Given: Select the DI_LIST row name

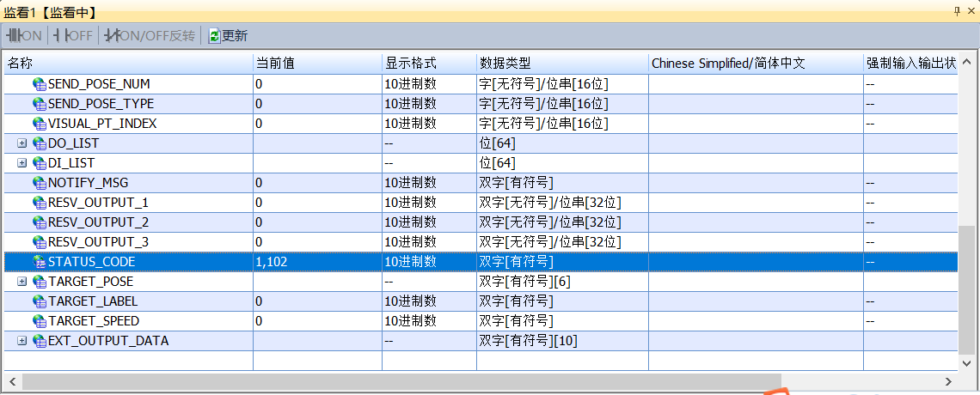Looking at the screenshot, I should pyautogui.click(x=71, y=163).
